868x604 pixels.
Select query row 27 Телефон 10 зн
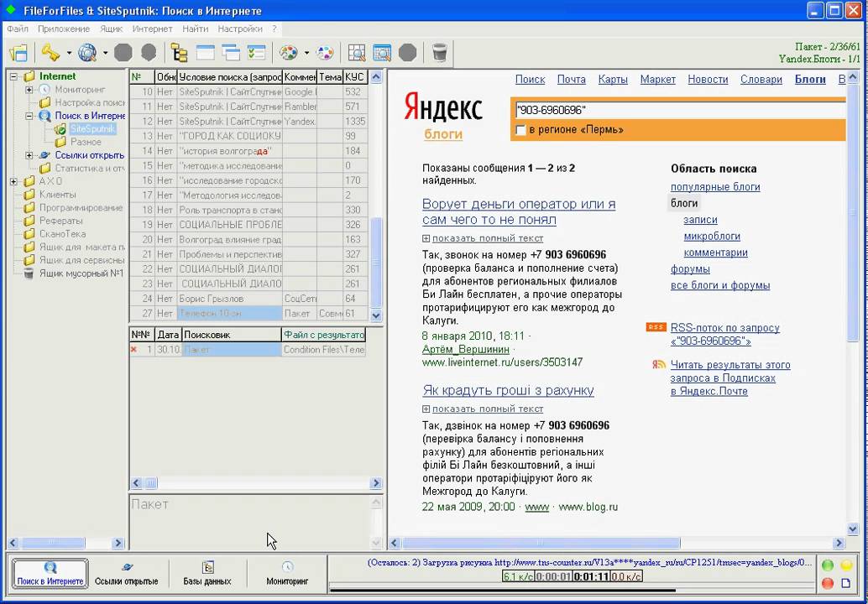pos(249,314)
